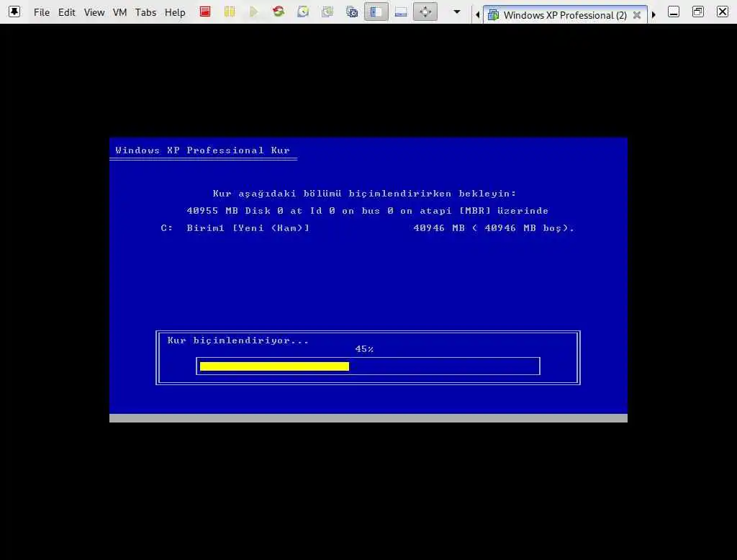Click the 45% progress value
This screenshot has width=737, height=560.
[x=364, y=349]
